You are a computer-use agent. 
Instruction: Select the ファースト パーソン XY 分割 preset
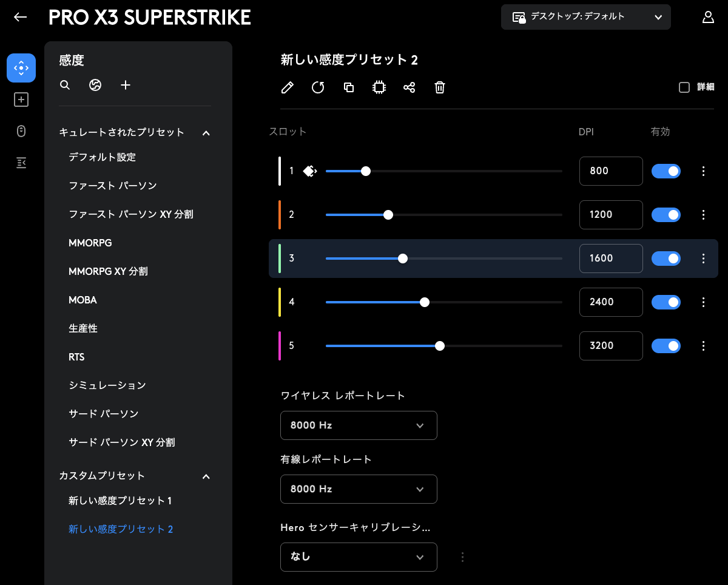pos(131,214)
